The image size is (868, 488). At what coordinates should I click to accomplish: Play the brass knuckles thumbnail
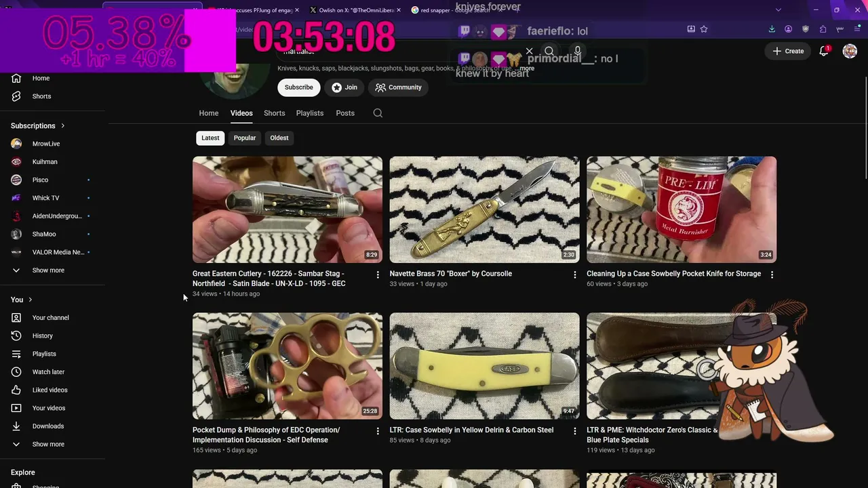tap(288, 366)
